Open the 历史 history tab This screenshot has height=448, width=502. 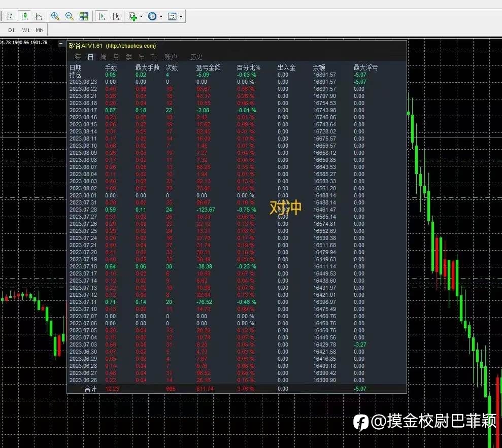[x=196, y=57]
